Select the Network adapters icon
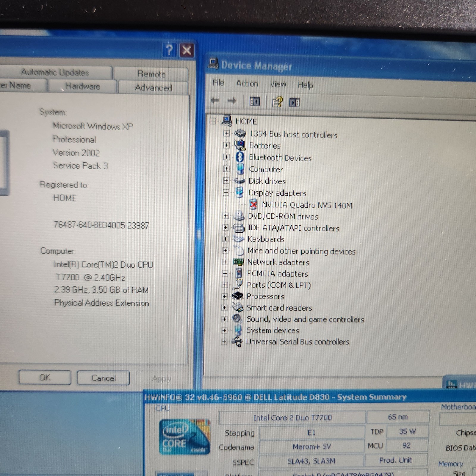 (x=238, y=262)
